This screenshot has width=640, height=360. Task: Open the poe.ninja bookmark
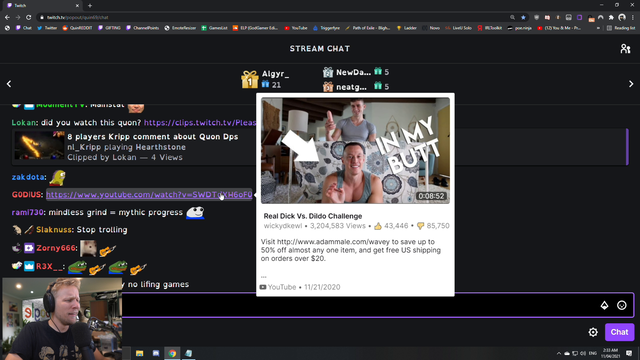point(519,28)
